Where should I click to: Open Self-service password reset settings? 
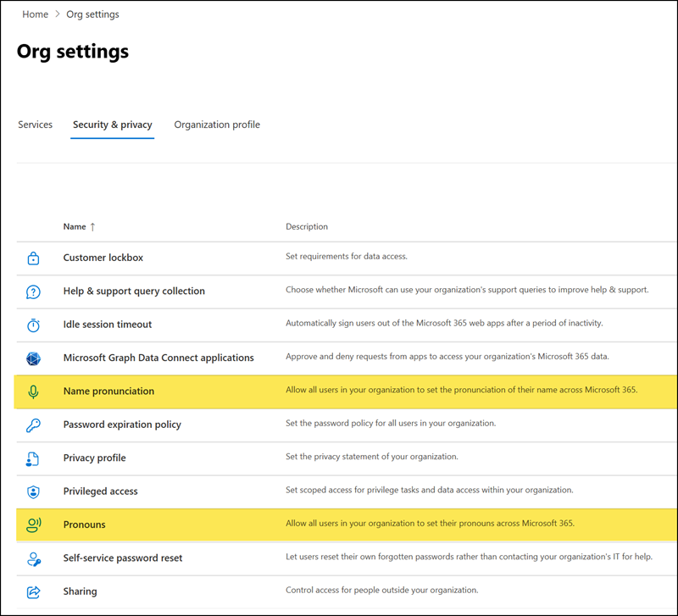point(122,558)
